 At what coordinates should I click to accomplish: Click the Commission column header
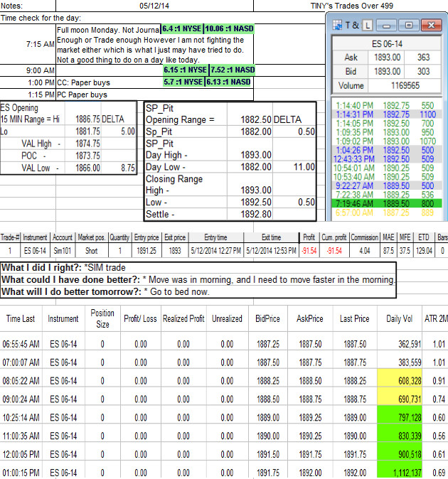365,237
